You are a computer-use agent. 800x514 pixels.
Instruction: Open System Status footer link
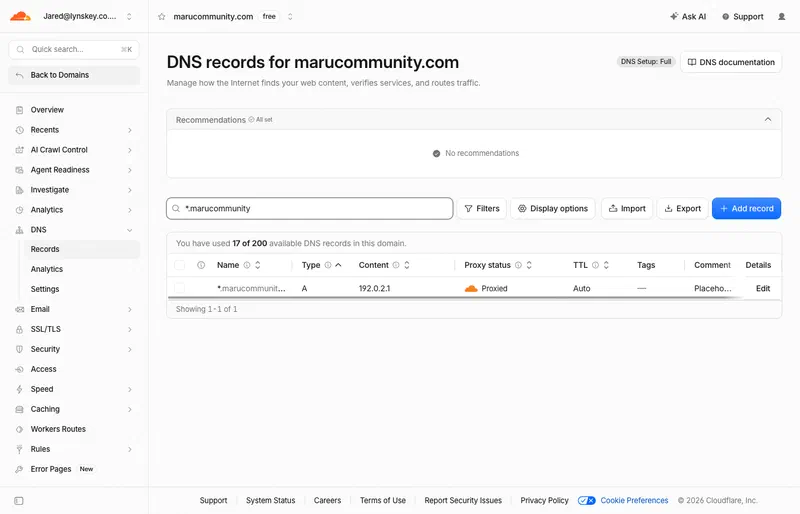click(270, 501)
